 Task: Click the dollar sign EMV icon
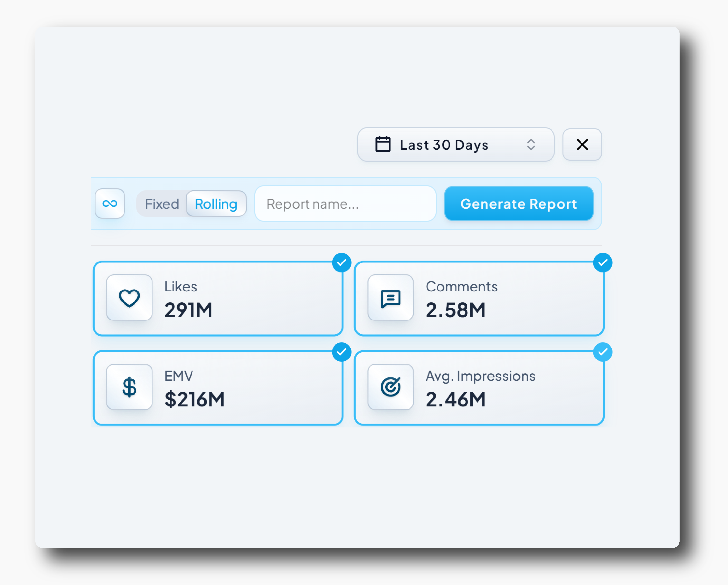[x=129, y=387]
